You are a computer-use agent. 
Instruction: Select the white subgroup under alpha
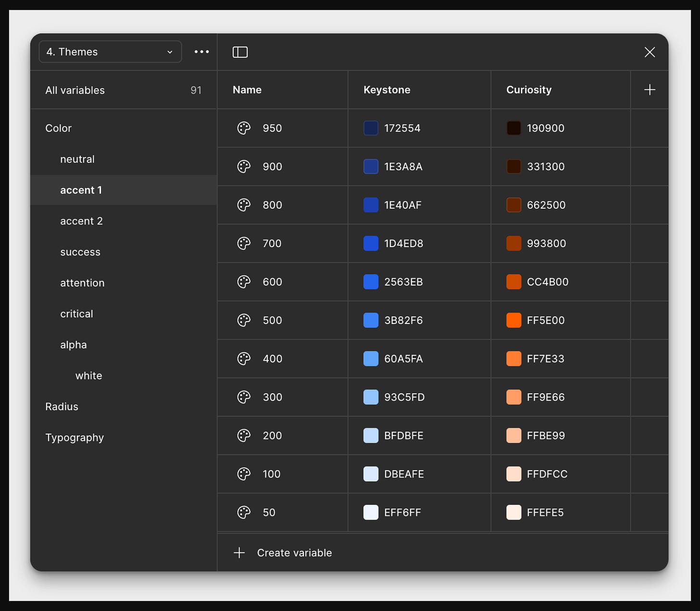(x=124, y=375)
